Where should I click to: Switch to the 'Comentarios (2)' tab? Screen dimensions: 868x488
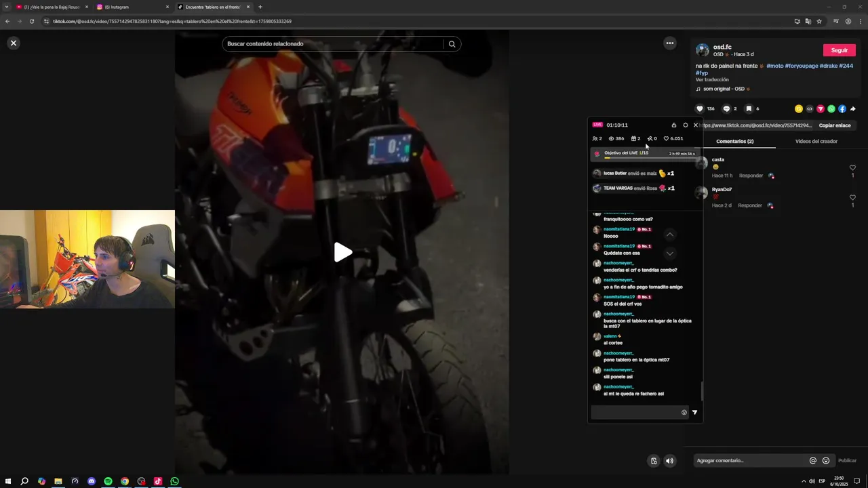point(734,141)
